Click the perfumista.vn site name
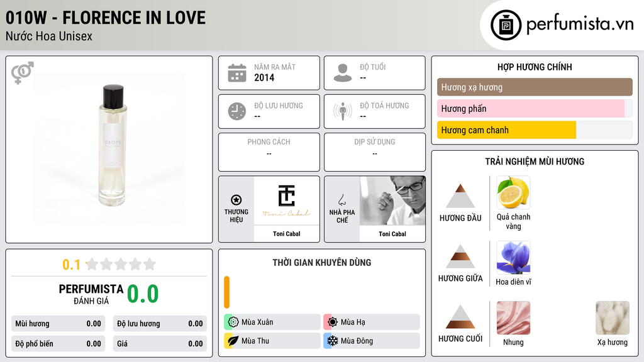Viewport: 644px width, 362px height. (x=579, y=25)
